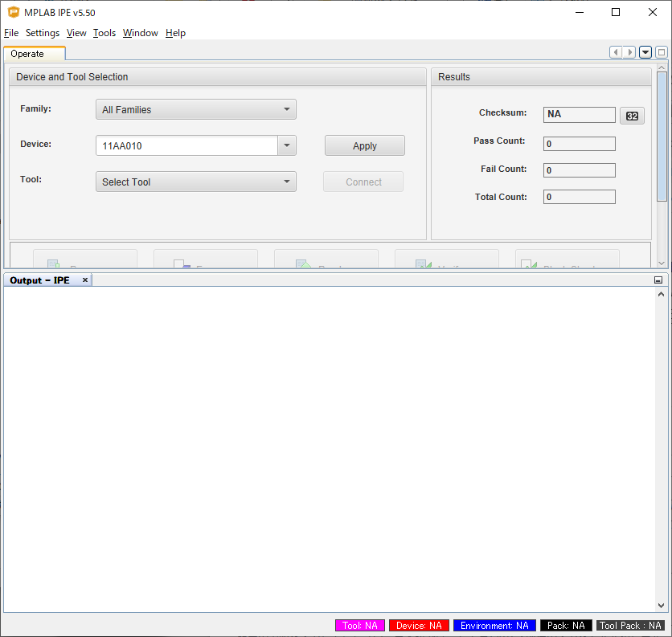Switch to the Operate tab

[x=35, y=54]
